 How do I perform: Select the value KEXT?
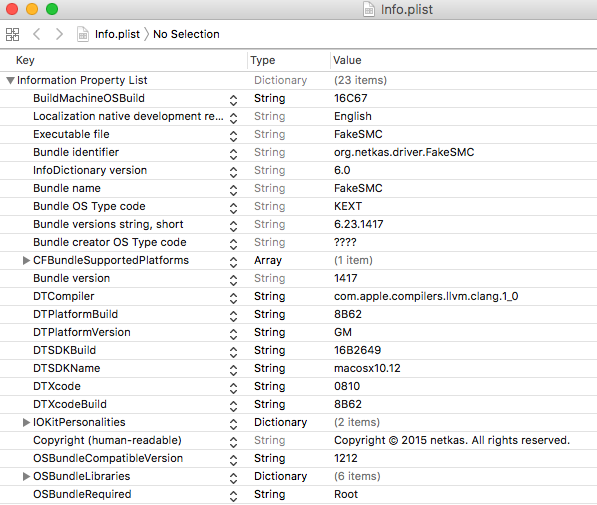coord(348,206)
